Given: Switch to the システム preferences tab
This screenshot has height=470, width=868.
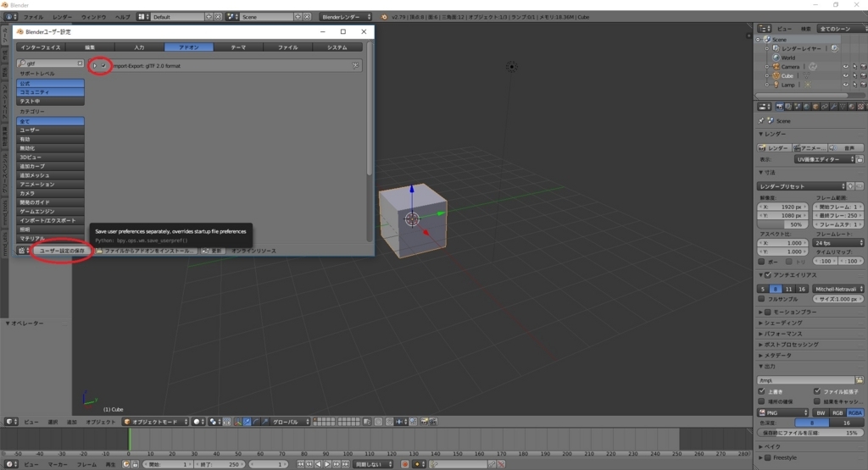Looking at the screenshot, I should (337, 47).
